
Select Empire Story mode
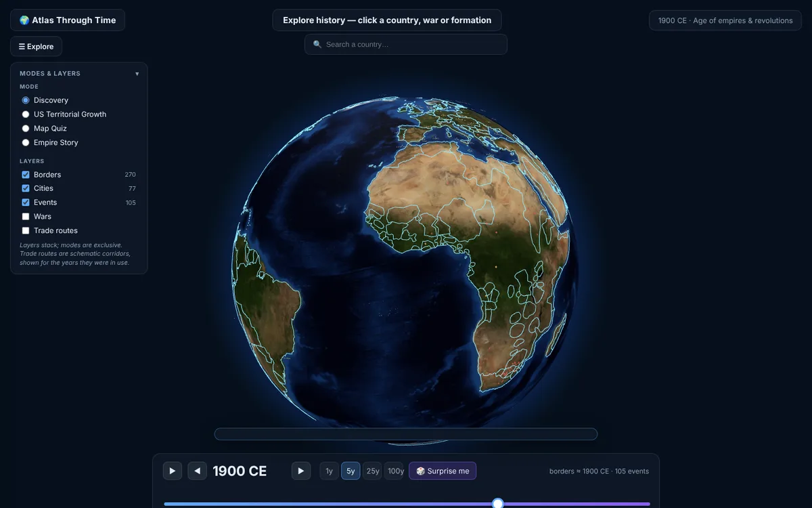[26, 143]
